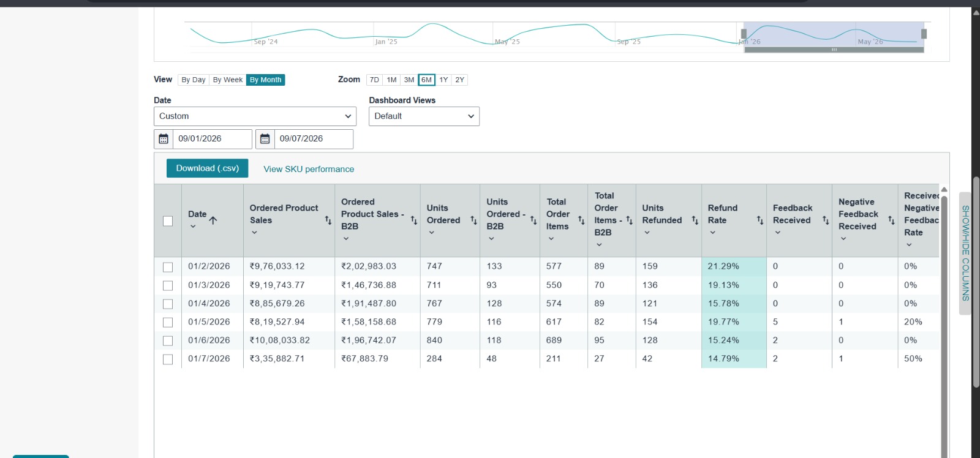
Task: Click the 01/5/2026 date cell
Action: tap(209, 322)
